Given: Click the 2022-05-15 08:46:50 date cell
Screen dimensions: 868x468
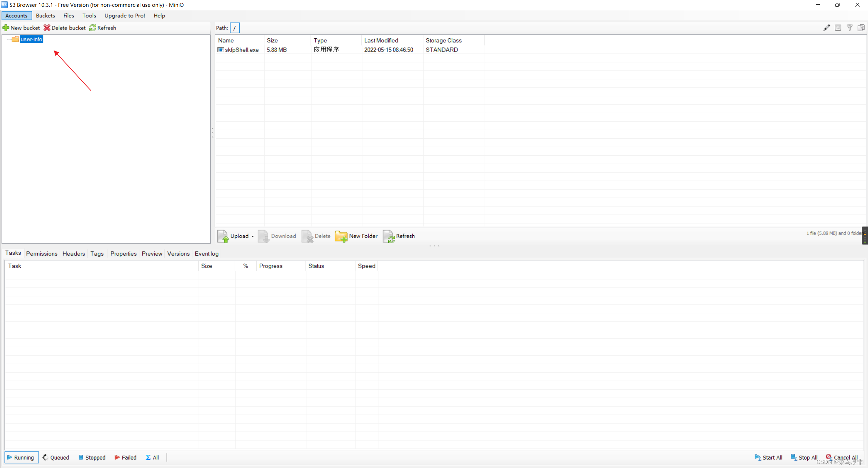Looking at the screenshot, I should tap(389, 50).
